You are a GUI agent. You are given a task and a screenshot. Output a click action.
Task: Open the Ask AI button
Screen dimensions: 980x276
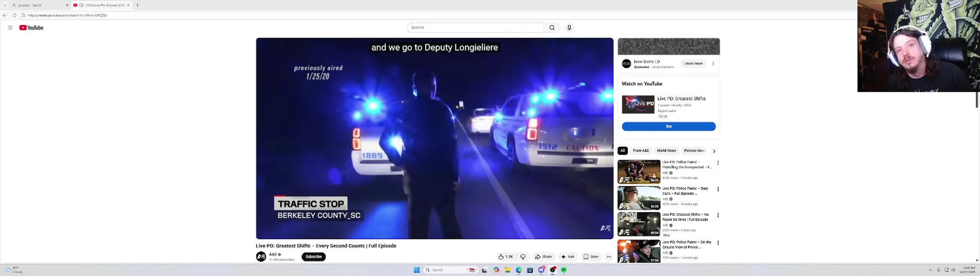pyautogui.click(x=567, y=257)
